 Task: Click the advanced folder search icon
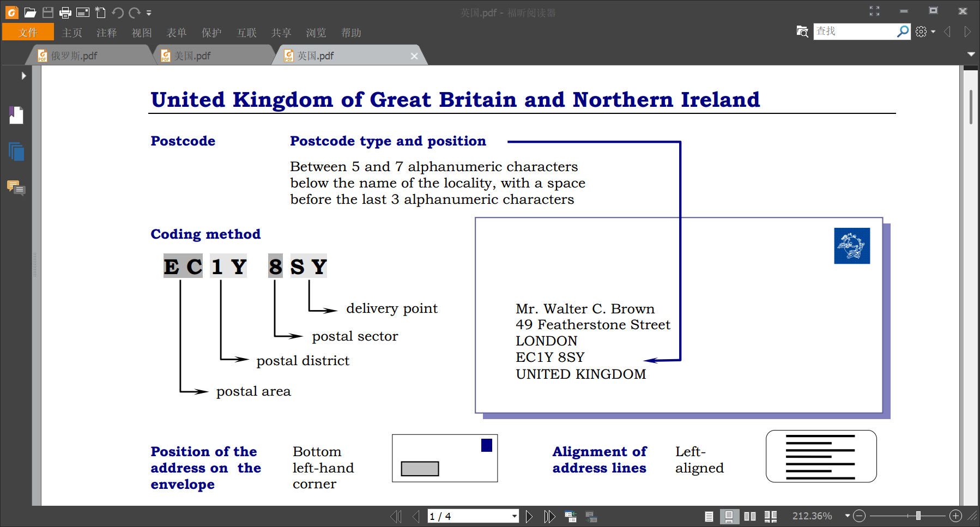[x=802, y=32]
